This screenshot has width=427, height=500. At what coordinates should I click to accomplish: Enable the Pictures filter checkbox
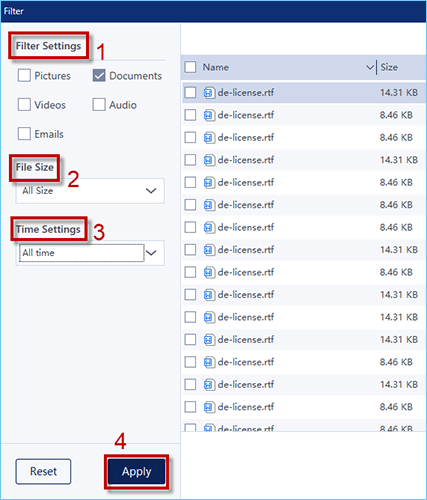tap(24, 76)
